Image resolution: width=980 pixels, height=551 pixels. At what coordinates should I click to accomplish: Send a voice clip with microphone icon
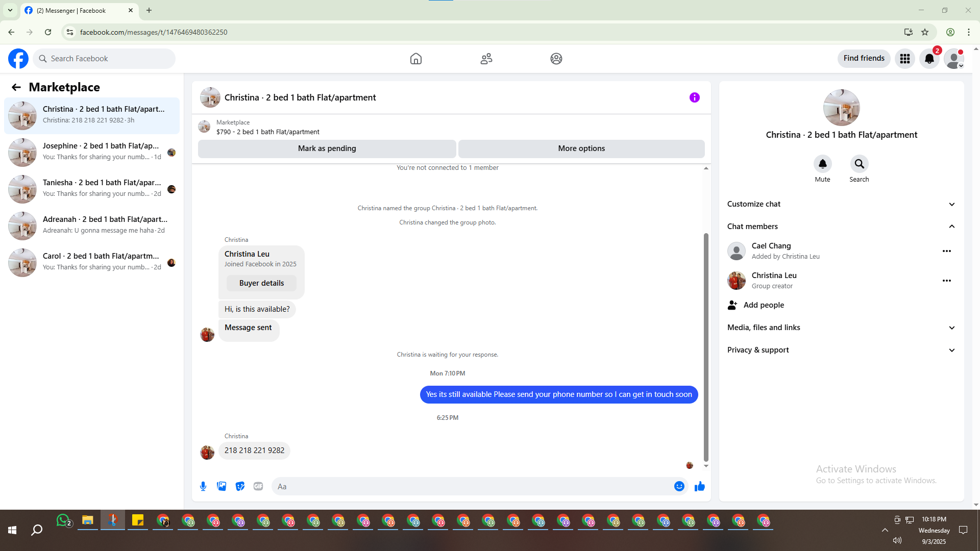pyautogui.click(x=203, y=486)
